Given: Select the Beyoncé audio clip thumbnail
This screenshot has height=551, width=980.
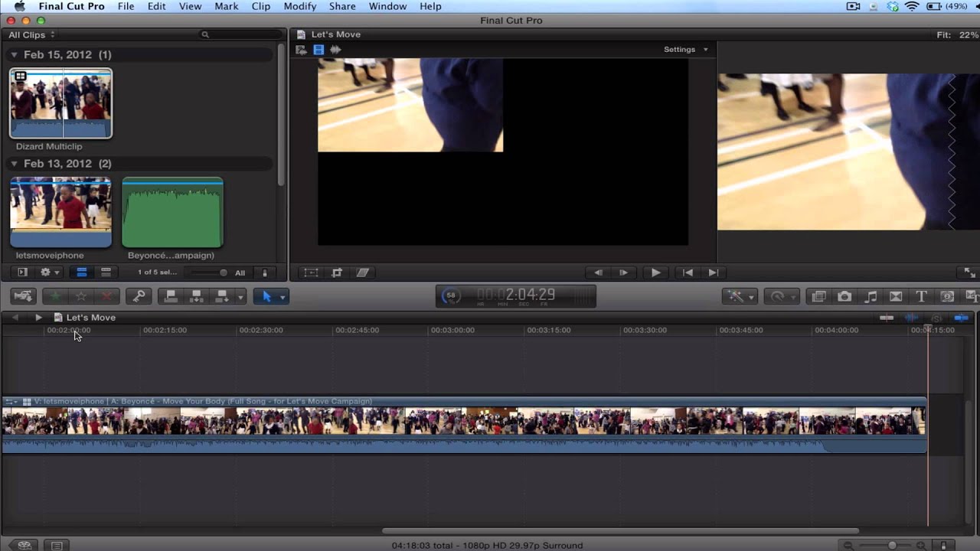Looking at the screenshot, I should tap(172, 213).
